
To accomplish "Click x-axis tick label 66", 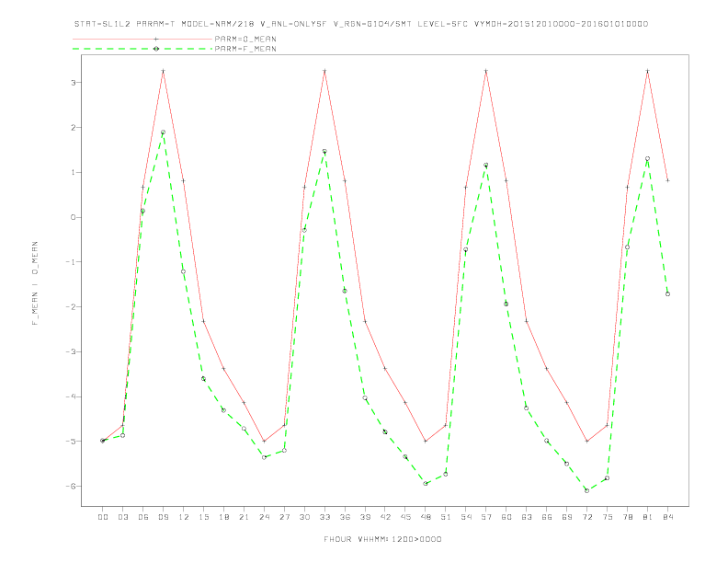I will pyautogui.click(x=547, y=517).
